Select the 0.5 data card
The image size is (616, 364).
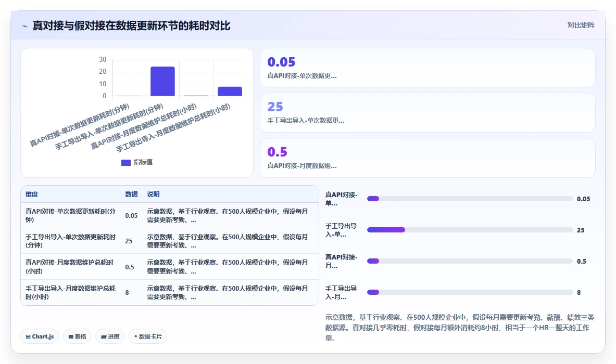click(x=428, y=158)
